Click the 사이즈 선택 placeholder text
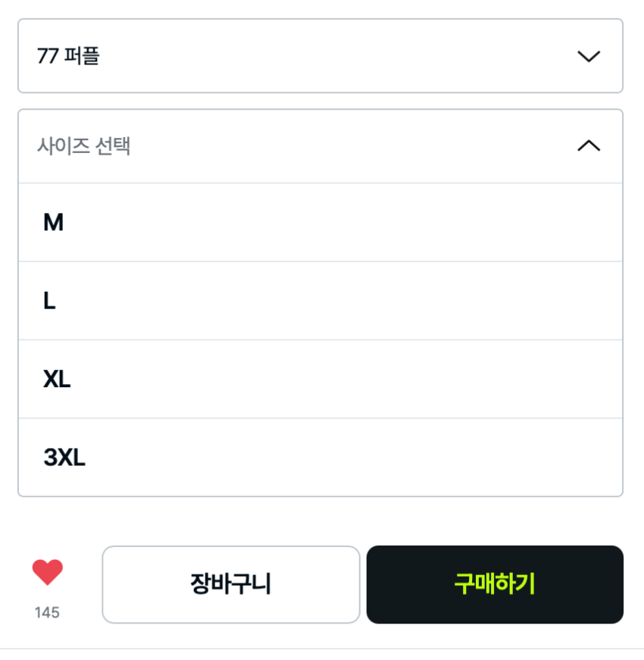Viewport: 644px width, 660px height. pos(83,146)
